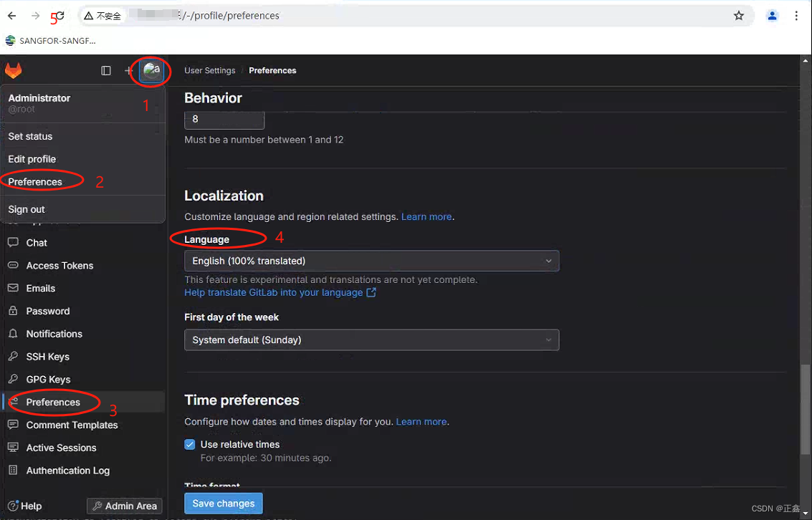The width and height of the screenshot is (812, 520).
Task: Open the Admin Area
Action: [x=124, y=506]
